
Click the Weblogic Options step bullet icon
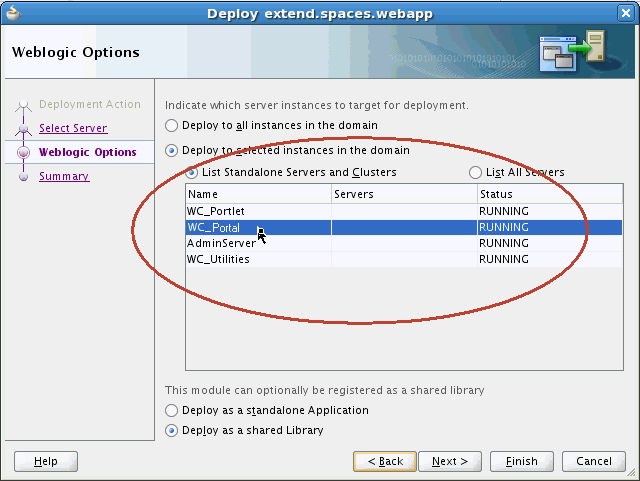point(24,152)
